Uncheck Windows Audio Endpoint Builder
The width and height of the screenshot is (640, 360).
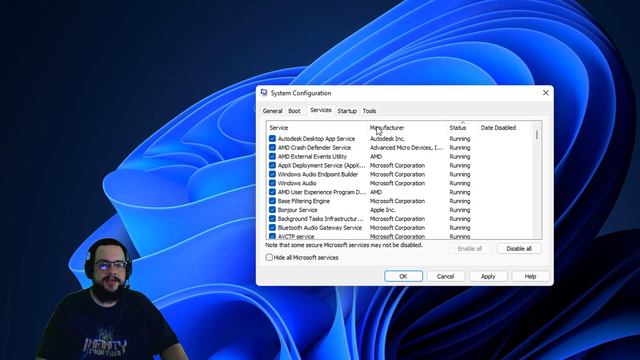tap(272, 174)
